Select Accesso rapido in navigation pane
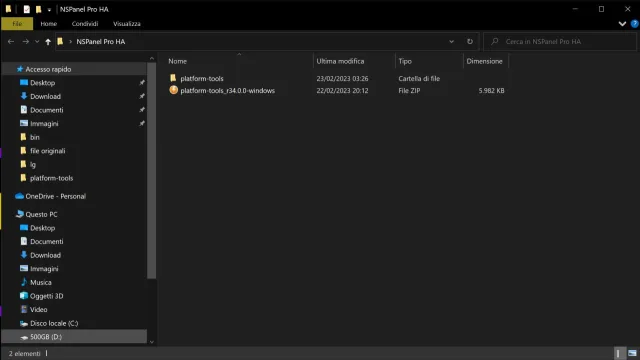This screenshot has width=640, height=360. [48, 69]
